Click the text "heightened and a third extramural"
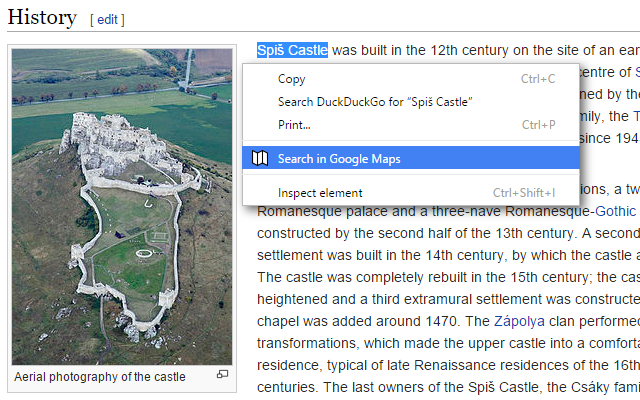Screen dimensions: 640x400 [364, 300]
